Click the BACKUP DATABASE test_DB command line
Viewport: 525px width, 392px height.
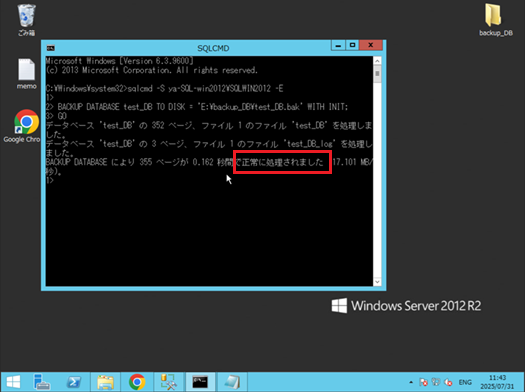coord(197,107)
